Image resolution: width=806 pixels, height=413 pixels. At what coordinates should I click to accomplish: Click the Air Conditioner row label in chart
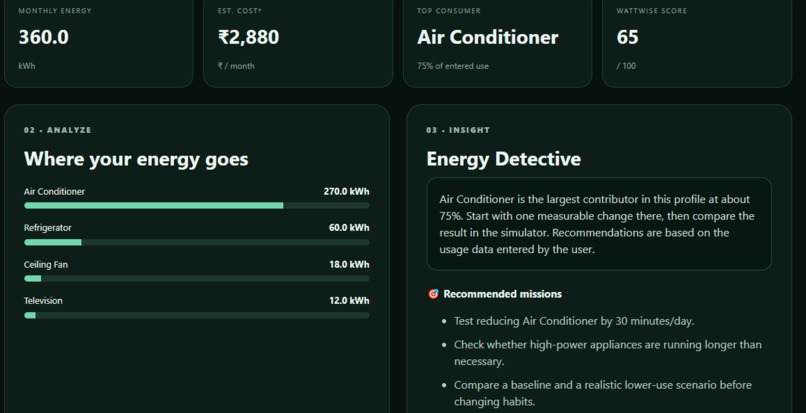point(54,191)
